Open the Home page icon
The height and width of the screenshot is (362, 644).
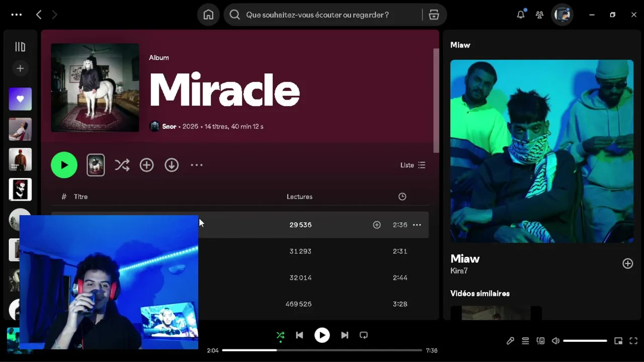[208, 15]
